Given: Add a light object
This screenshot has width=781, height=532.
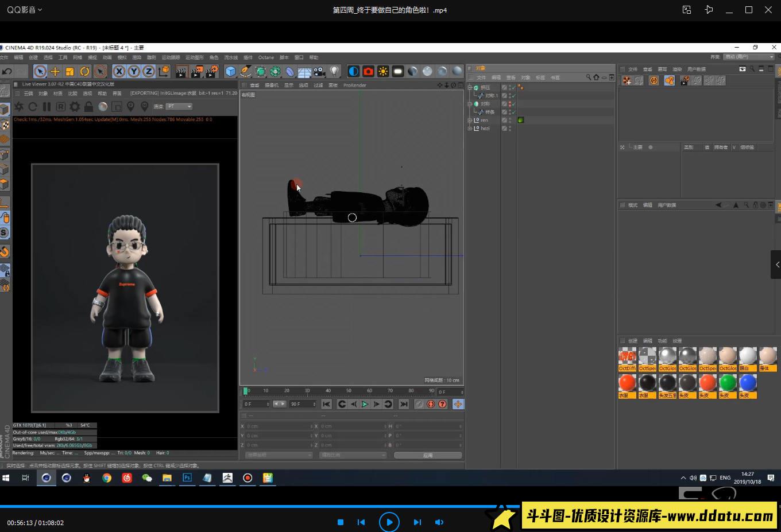Looking at the screenshot, I should pyautogui.click(x=335, y=71).
